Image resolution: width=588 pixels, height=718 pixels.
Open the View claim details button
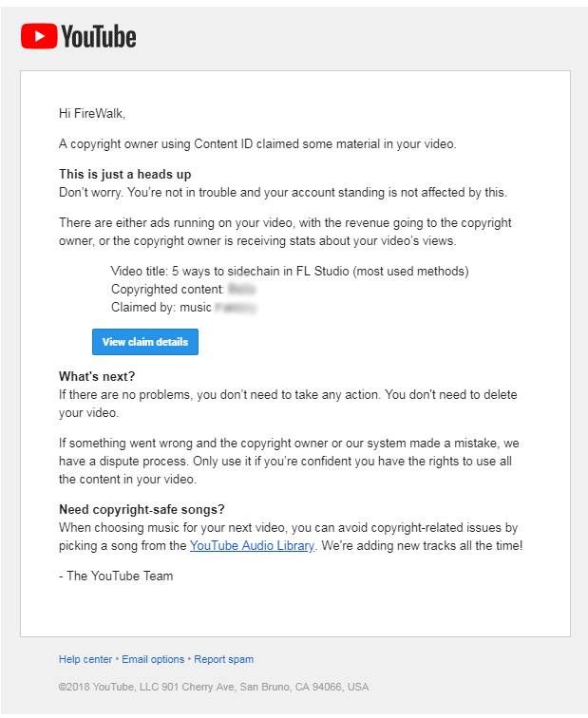coord(145,342)
